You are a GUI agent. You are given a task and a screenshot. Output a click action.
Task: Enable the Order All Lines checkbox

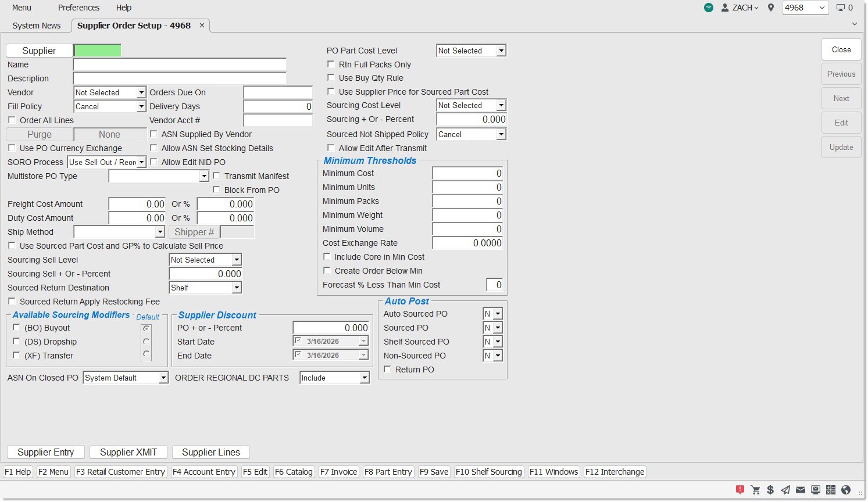pos(12,120)
